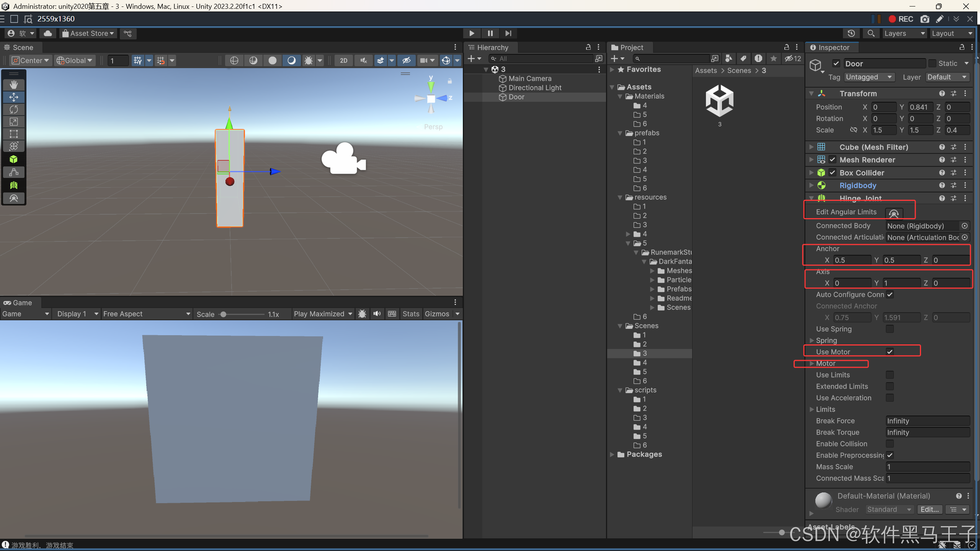Select the Rect transform tool

[14, 134]
